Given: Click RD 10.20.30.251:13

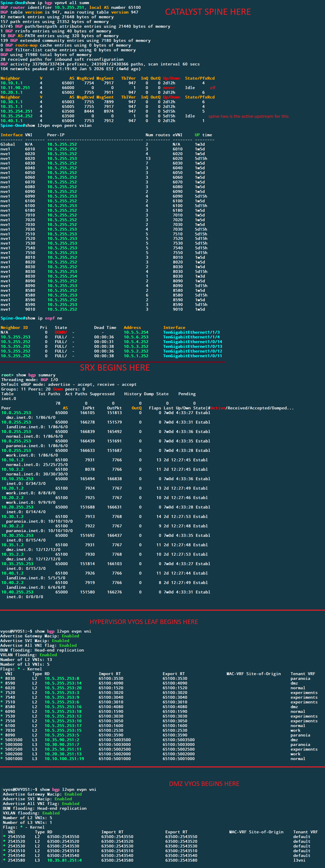Looking at the screenshot, I should pos(63,754).
